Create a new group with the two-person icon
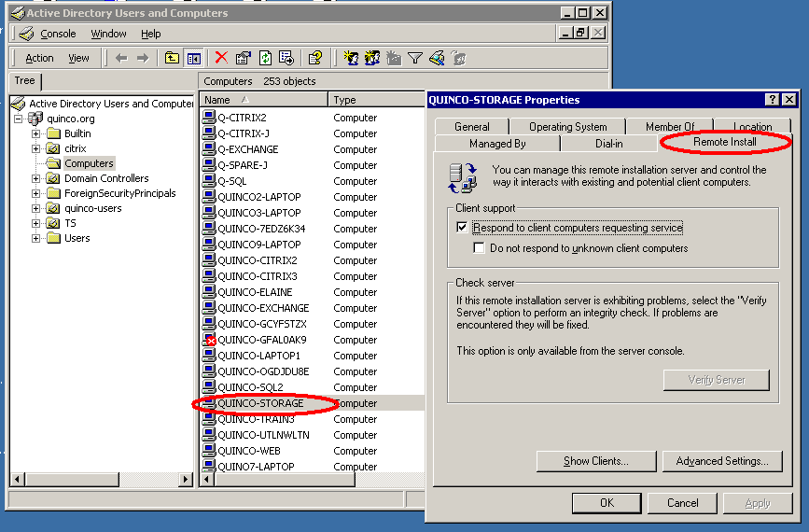The image size is (809, 532). (372, 58)
